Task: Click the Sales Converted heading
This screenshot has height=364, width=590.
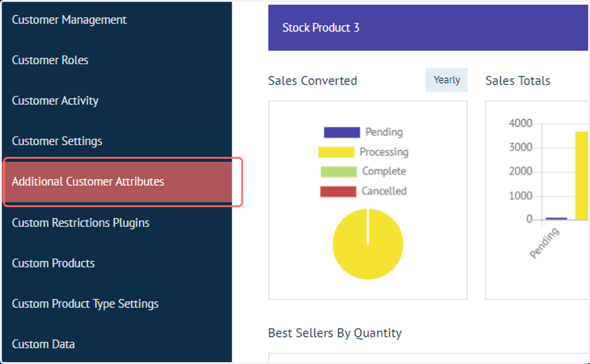Action: click(313, 81)
